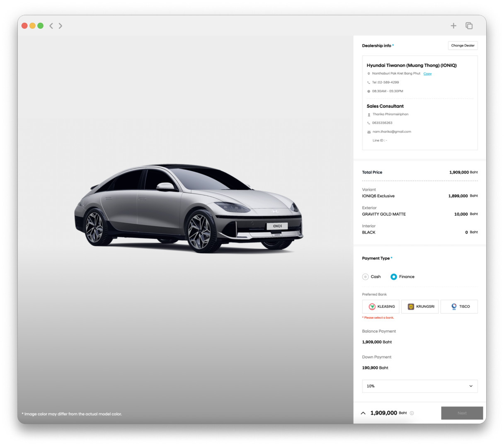Choose KLEASING as the preferred bank
The image size is (504, 446).
pyautogui.click(x=380, y=306)
